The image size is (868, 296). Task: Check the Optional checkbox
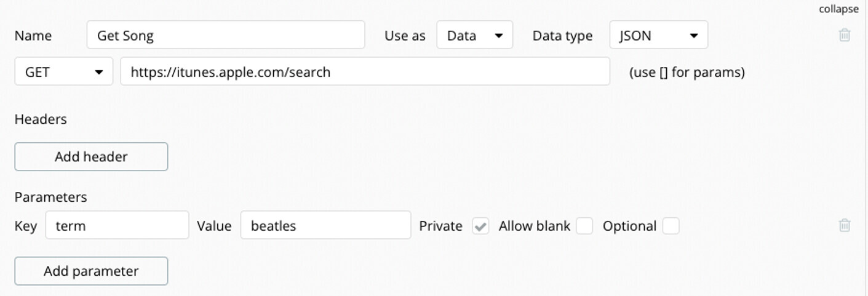[x=671, y=226]
